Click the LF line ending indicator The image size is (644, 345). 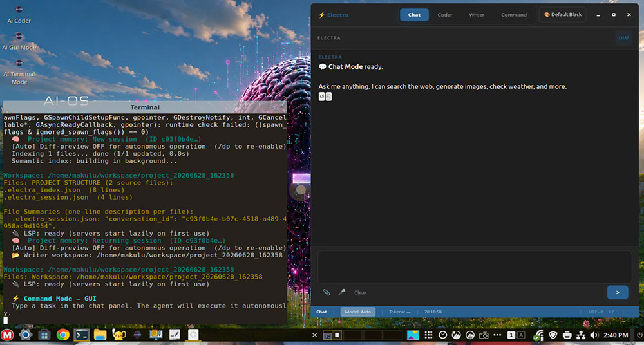[612, 312]
